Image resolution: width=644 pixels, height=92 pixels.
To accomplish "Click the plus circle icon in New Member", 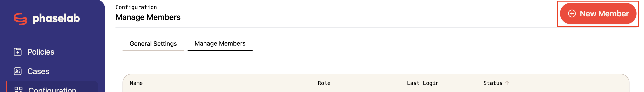I will pos(572,13).
